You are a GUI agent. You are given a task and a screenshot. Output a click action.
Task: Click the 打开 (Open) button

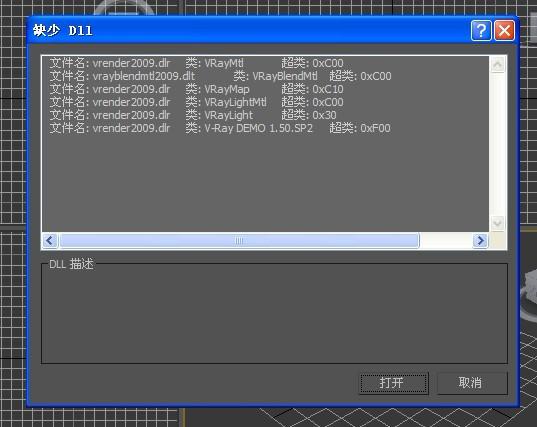point(394,383)
